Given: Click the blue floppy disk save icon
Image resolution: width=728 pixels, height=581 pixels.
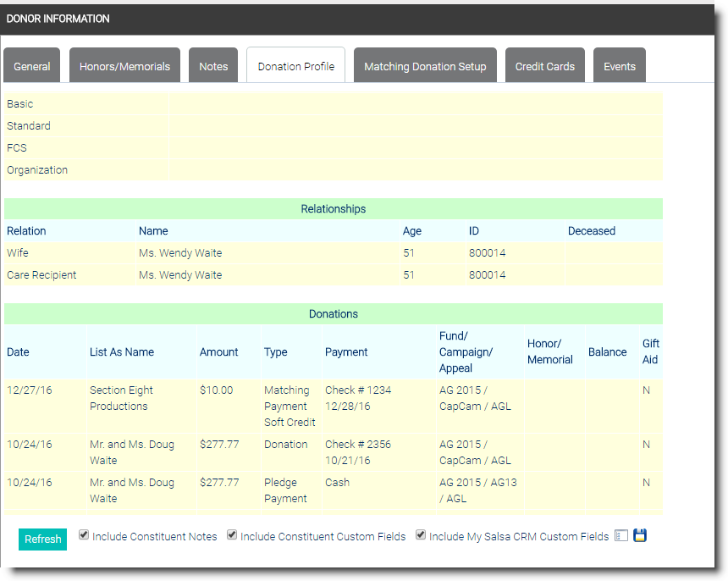Looking at the screenshot, I should pyautogui.click(x=640, y=535).
